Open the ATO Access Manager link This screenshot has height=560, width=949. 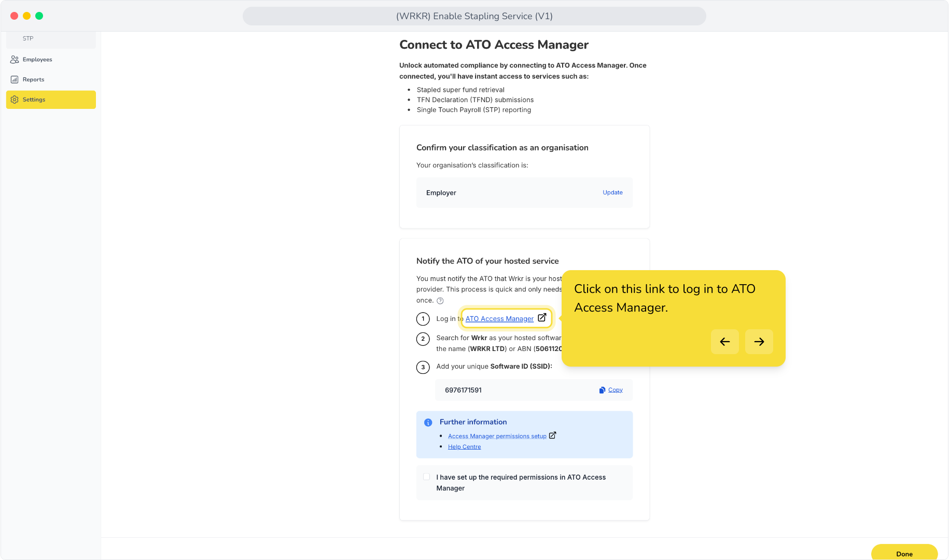click(x=499, y=319)
